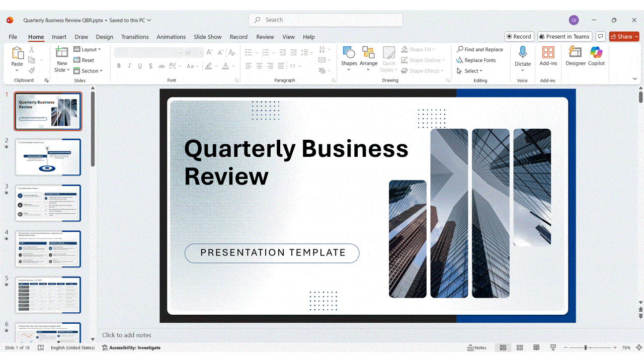
Task: Switch to Slide Sorter view
Action: point(520,347)
